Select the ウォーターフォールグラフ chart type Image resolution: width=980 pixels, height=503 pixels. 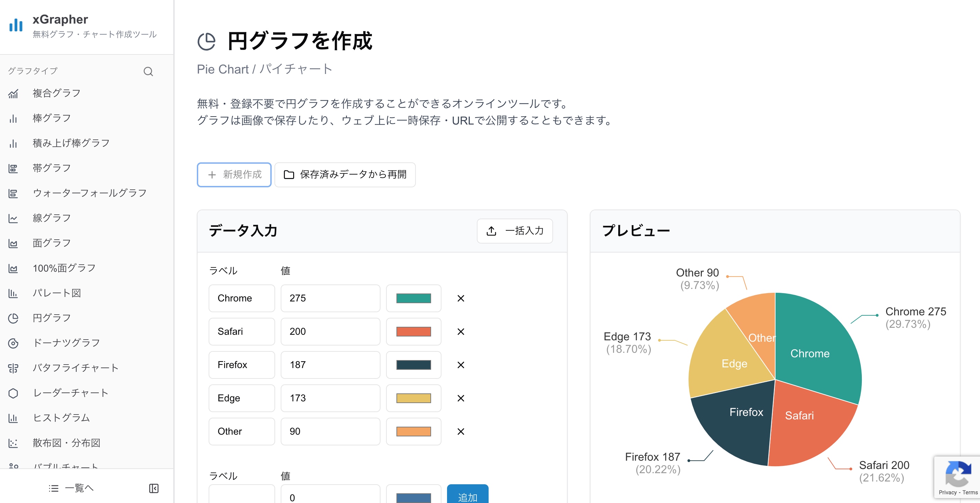tap(89, 193)
